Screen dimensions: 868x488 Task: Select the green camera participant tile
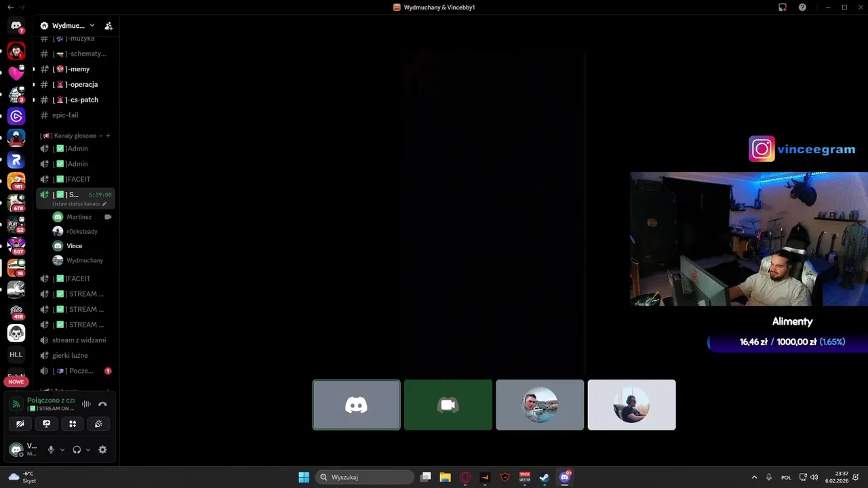[x=448, y=405]
